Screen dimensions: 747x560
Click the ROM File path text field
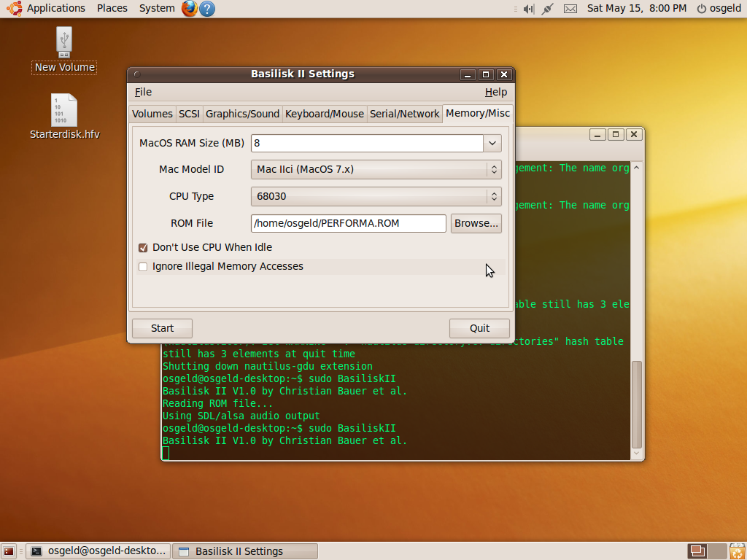348,223
